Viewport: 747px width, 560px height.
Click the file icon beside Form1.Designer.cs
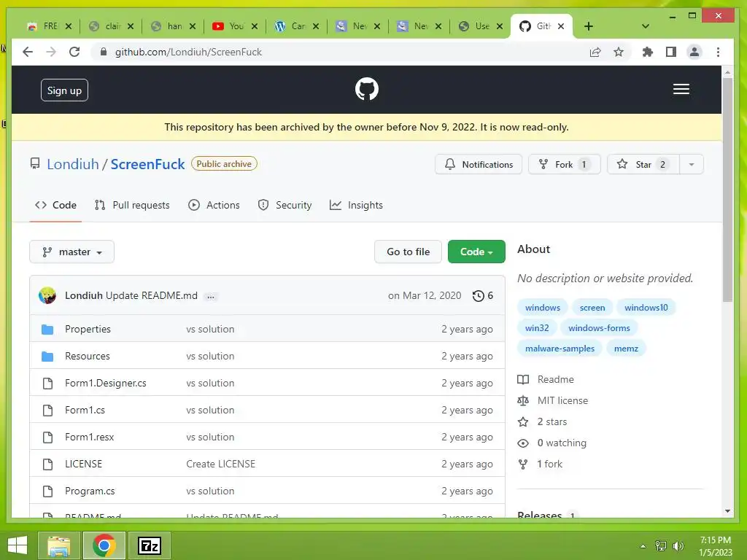tap(47, 384)
